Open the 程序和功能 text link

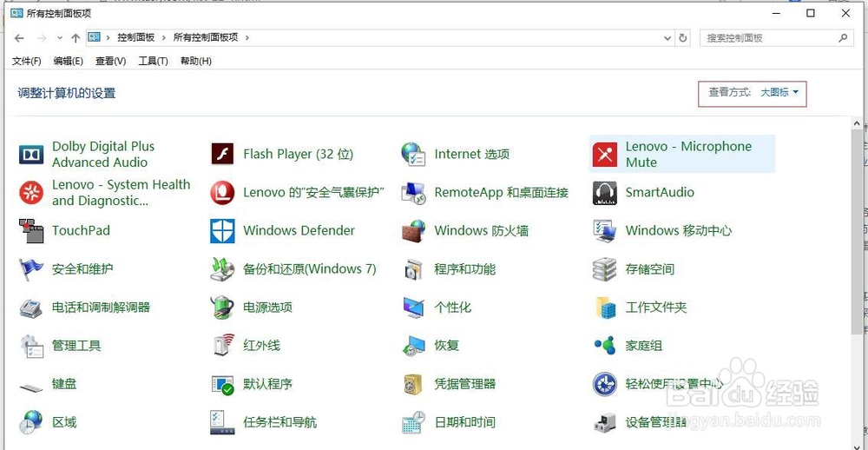465,269
